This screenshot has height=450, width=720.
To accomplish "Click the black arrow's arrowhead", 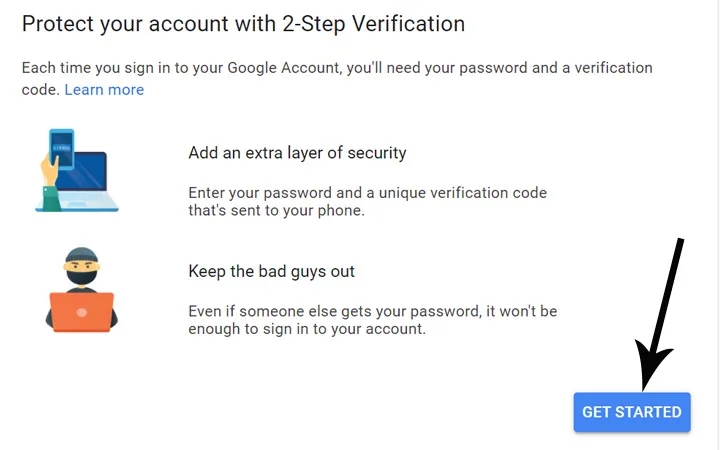I will tap(648, 372).
